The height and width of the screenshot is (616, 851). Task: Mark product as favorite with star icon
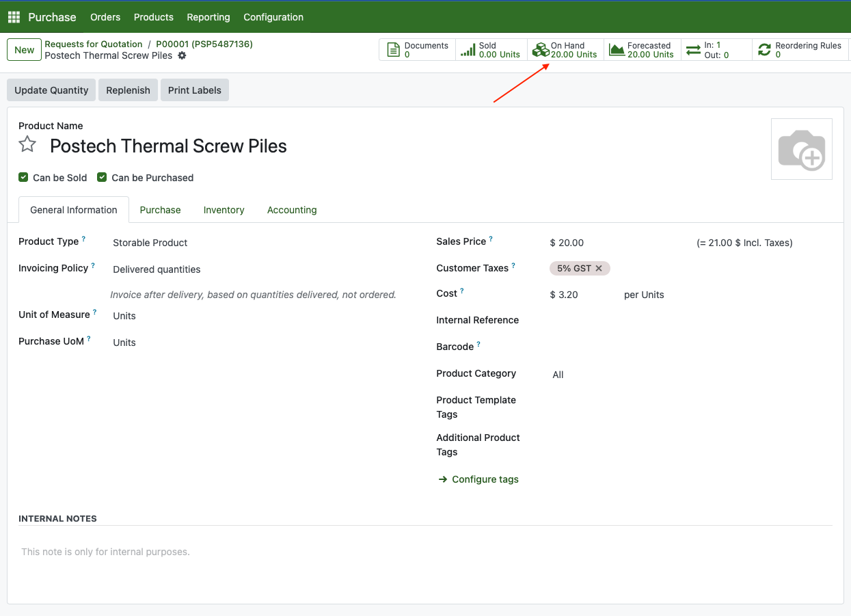[x=27, y=144]
